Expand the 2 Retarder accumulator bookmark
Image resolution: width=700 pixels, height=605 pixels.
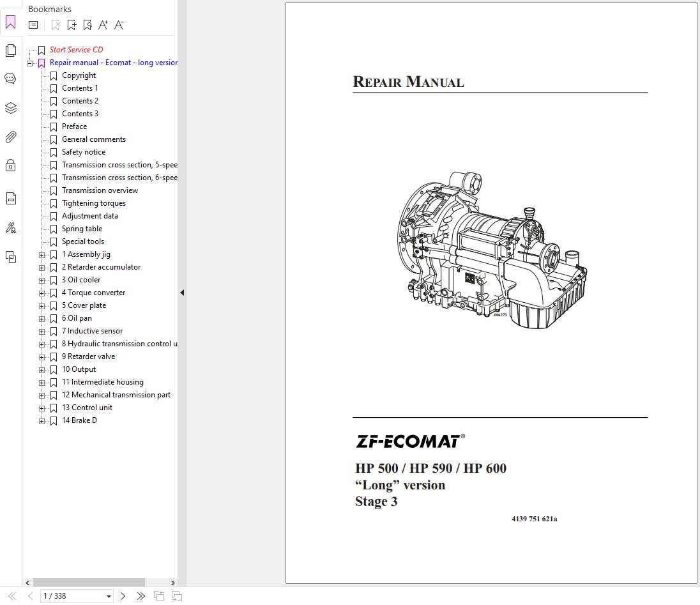pyautogui.click(x=42, y=268)
